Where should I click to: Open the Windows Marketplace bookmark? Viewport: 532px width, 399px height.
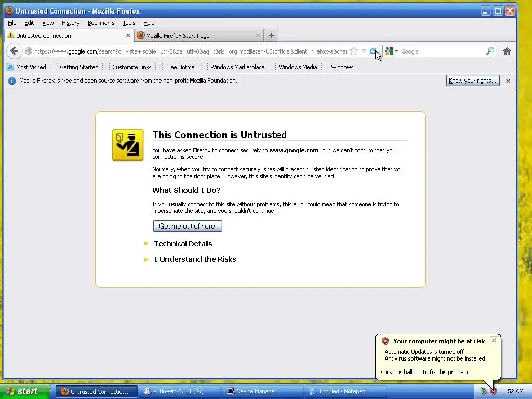tap(233, 67)
